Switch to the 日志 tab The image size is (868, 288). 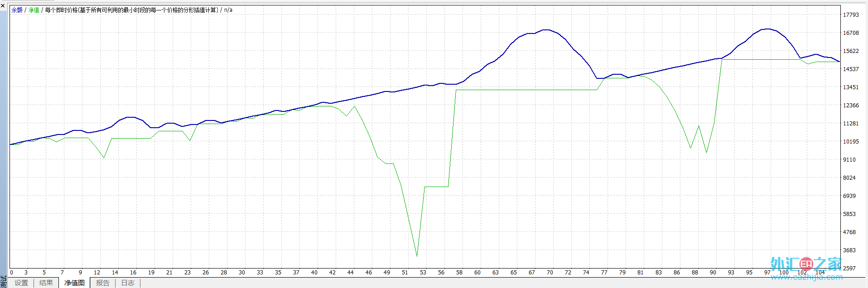tap(128, 283)
